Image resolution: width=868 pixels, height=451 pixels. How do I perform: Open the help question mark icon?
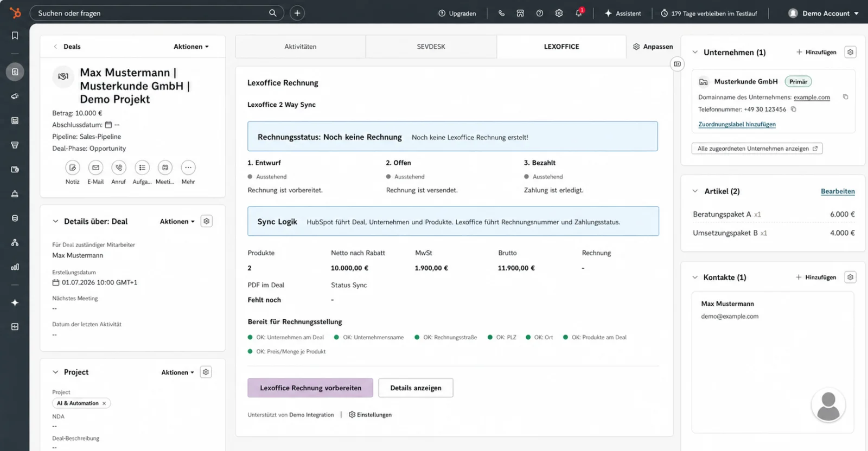(x=540, y=14)
